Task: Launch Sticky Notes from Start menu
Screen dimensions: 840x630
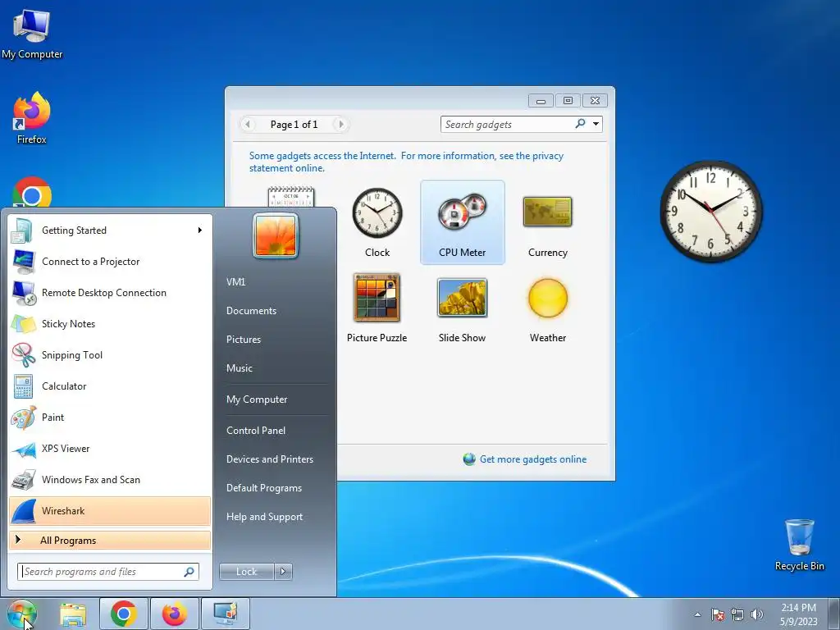Action: 110,324
